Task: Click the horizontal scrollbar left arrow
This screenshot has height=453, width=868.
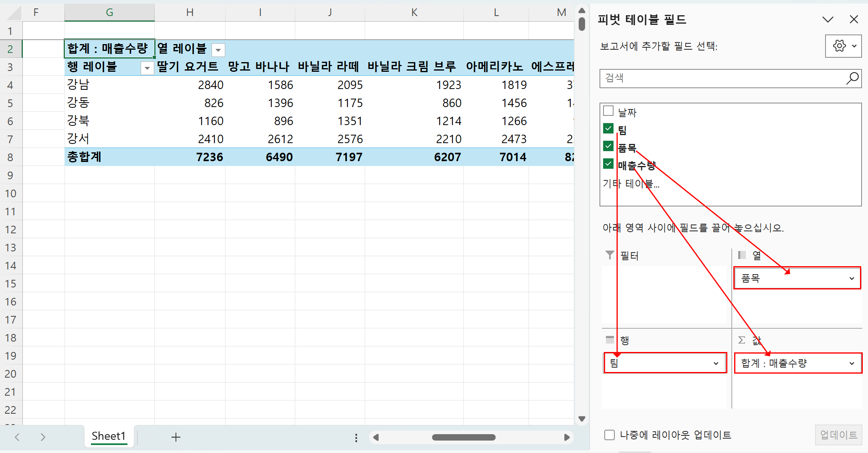Action: [x=376, y=437]
